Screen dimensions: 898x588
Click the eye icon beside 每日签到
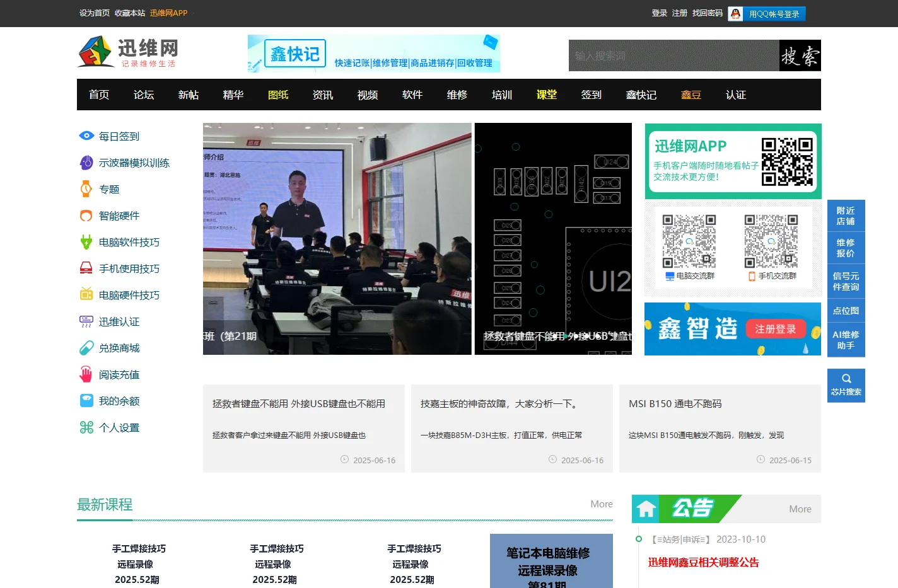[86, 135]
